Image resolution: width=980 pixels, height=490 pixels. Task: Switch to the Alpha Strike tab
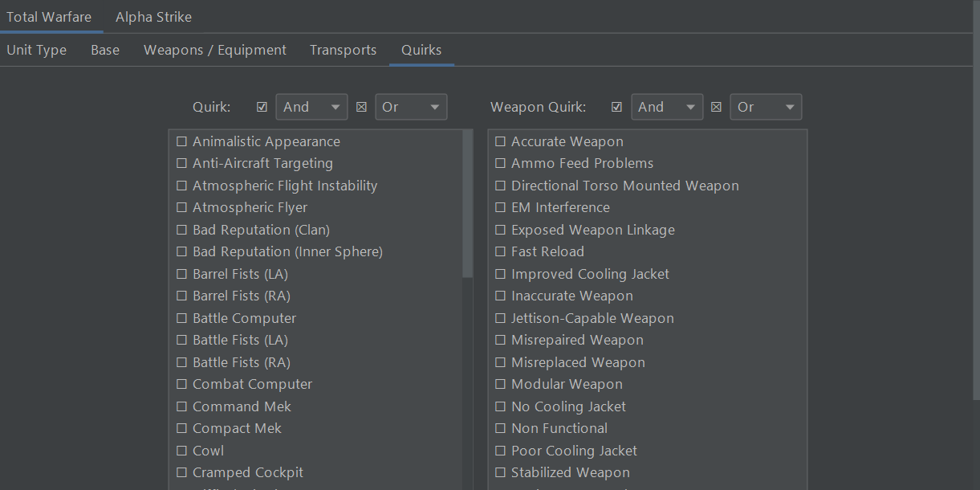point(153,16)
